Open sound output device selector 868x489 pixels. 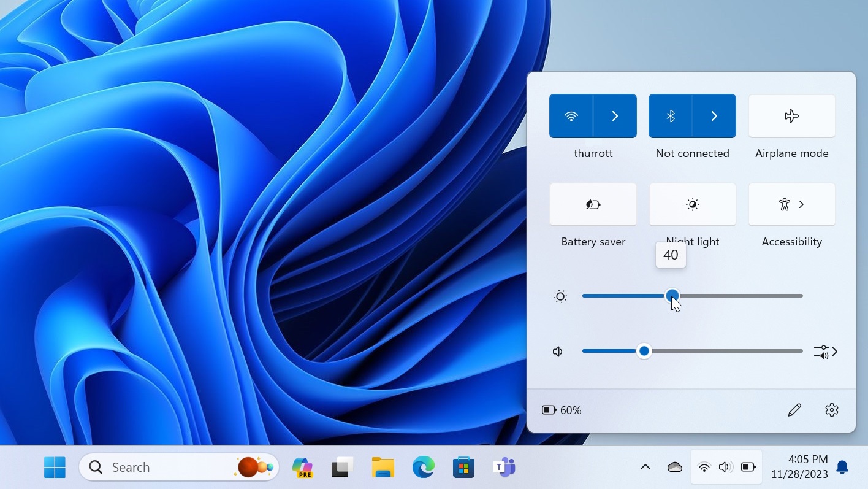click(825, 352)
